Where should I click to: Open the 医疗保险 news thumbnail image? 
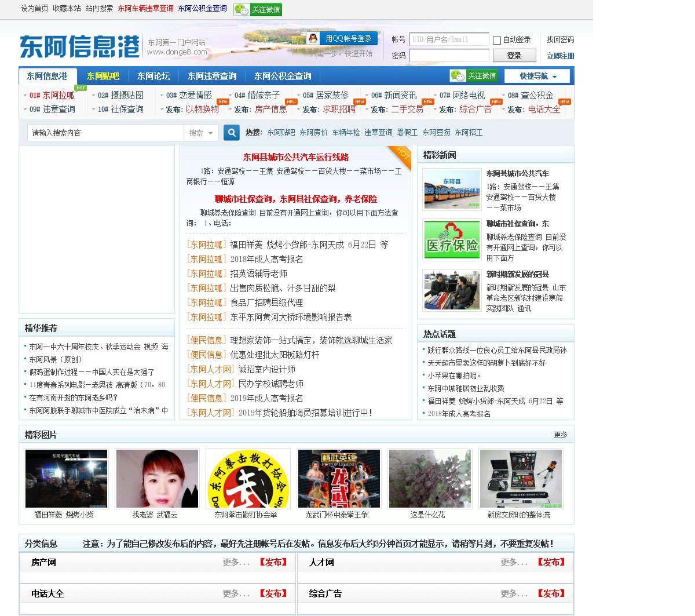(451, 239)
